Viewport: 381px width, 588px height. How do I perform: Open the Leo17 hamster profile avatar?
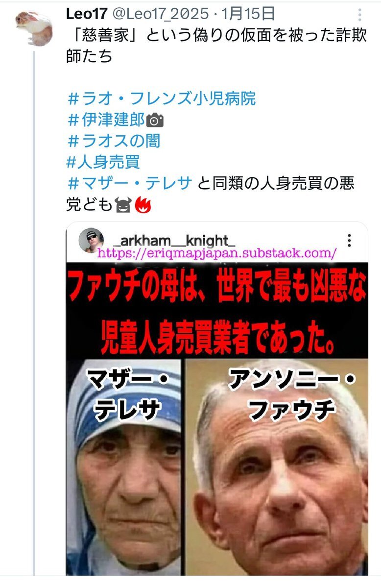[x=33, y=28]
